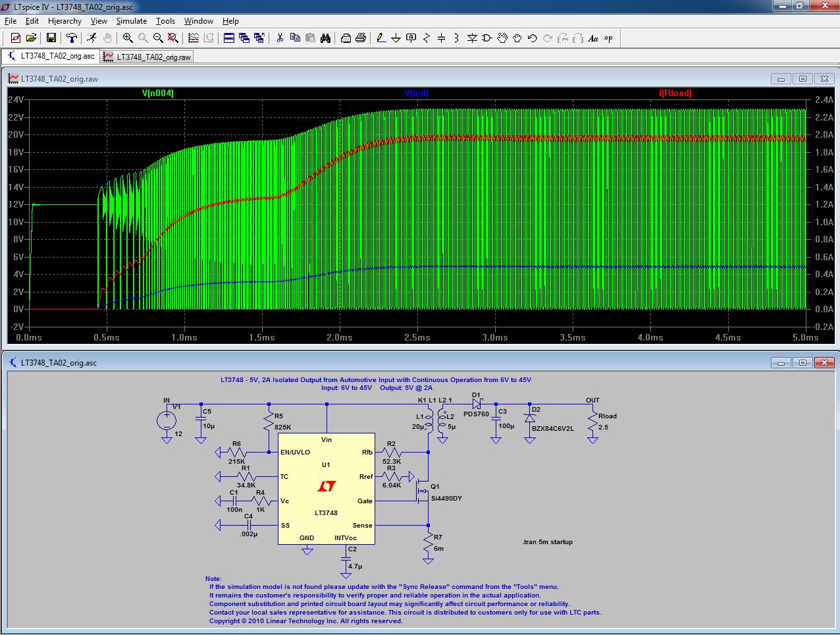Click the Cut scissors icon
The width and height of the screenshot is (840, 635).
[280, 38]
